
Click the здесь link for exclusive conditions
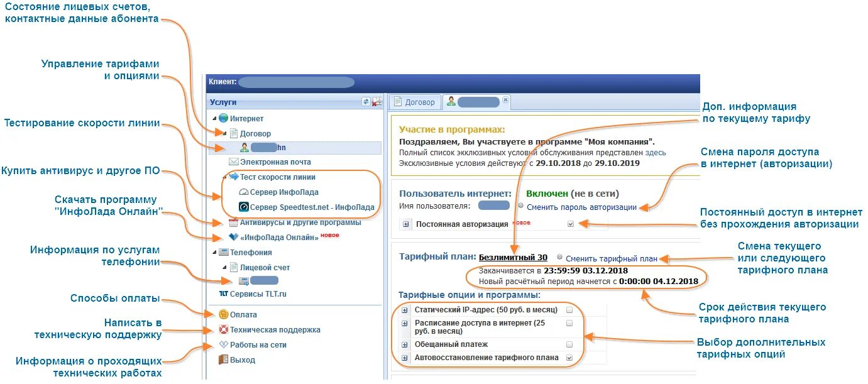(x=656, y=152)
